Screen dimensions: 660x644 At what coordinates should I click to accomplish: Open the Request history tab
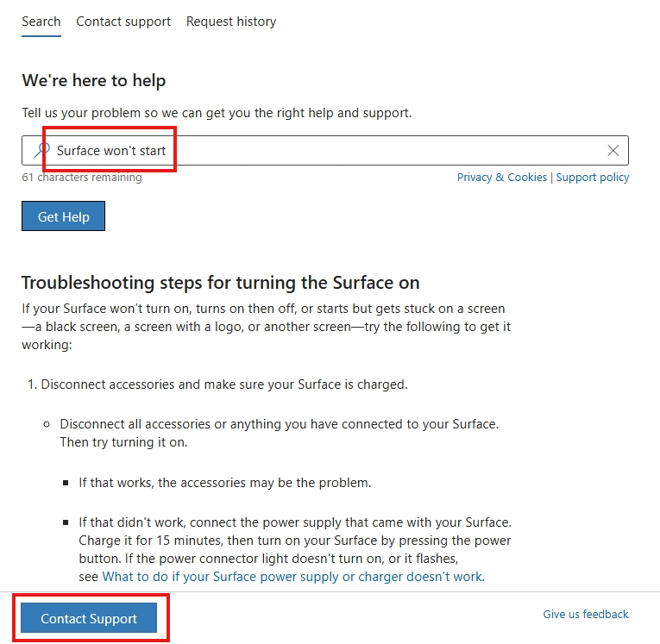(x=231, y=22)
